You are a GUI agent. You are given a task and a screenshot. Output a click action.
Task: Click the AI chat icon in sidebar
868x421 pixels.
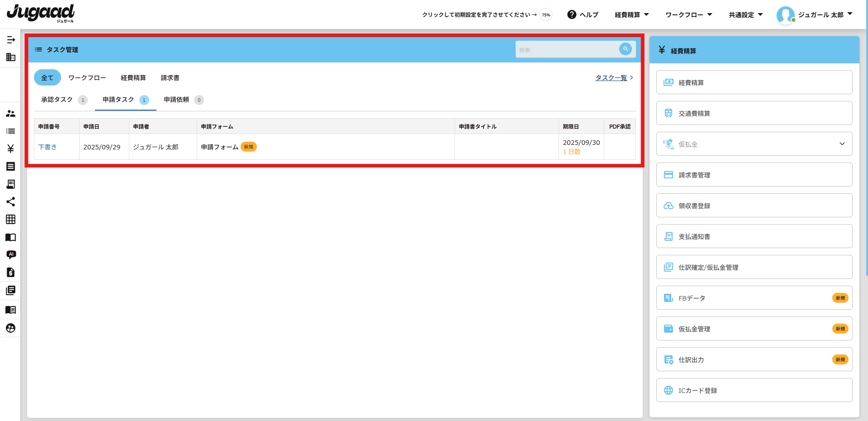[x=11, y=254]
